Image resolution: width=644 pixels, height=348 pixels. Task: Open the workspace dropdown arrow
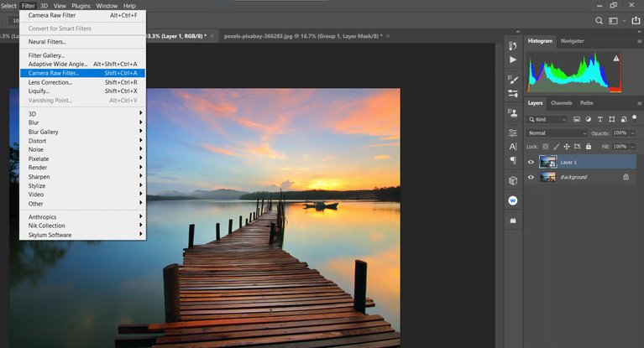(624, 20)
